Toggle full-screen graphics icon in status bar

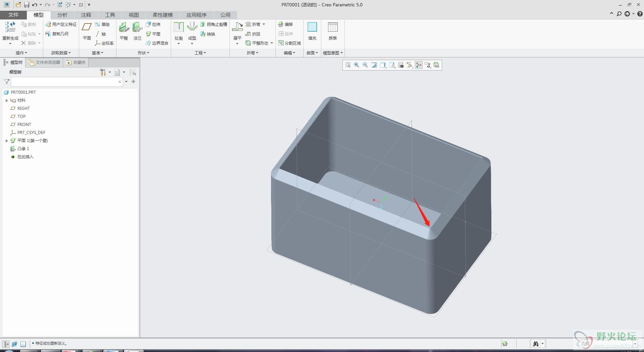23,344
